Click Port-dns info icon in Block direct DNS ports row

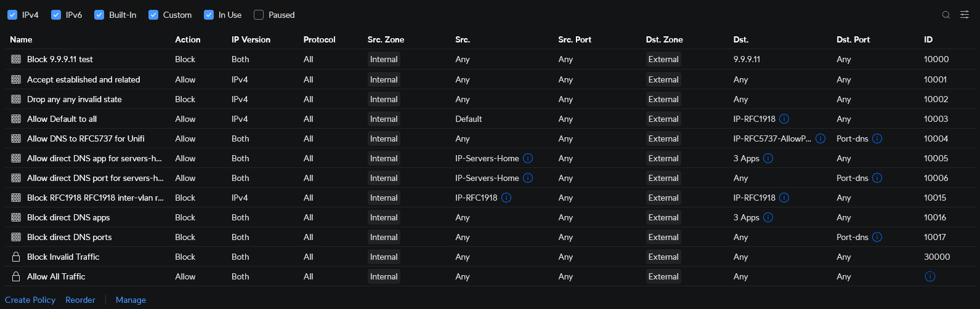(877, 237)
